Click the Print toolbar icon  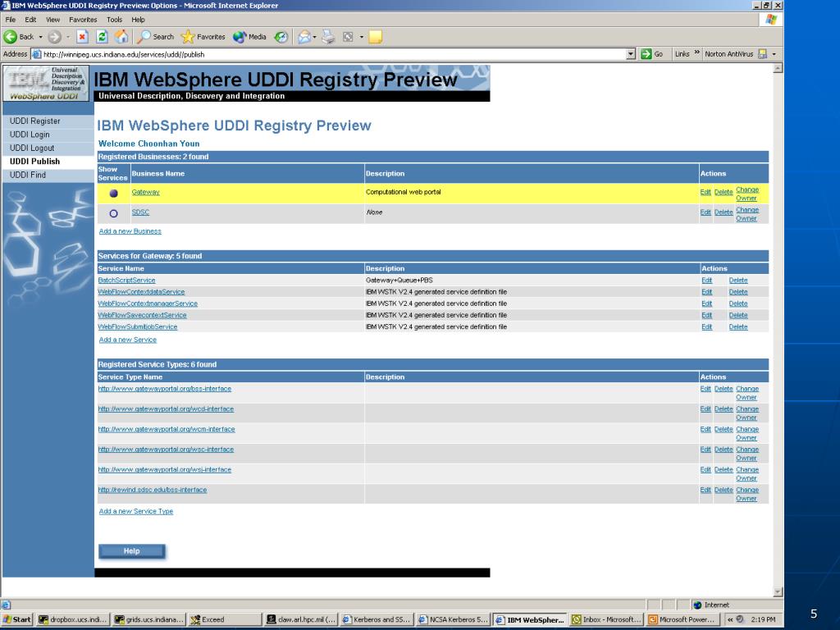click(x=328, y=37)
